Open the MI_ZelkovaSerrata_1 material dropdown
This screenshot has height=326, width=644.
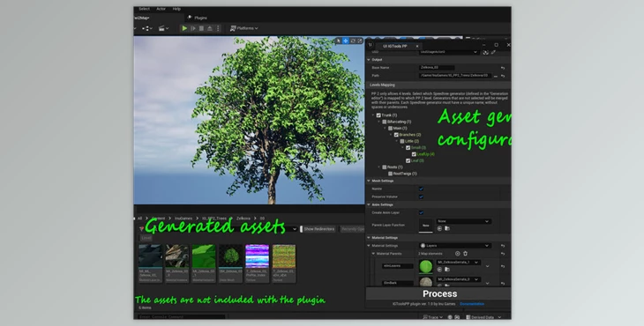(458, 263)
